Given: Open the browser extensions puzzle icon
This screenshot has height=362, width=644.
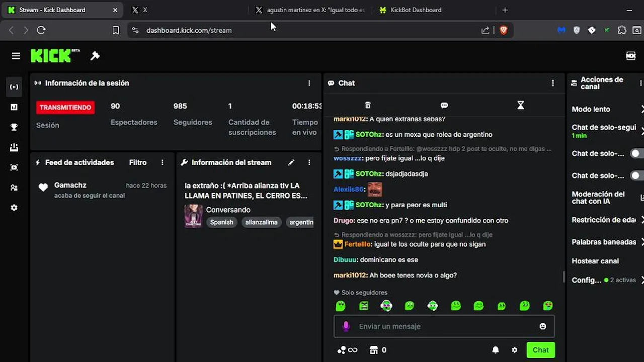Looking at the screenshot, I should click(622, 30).
